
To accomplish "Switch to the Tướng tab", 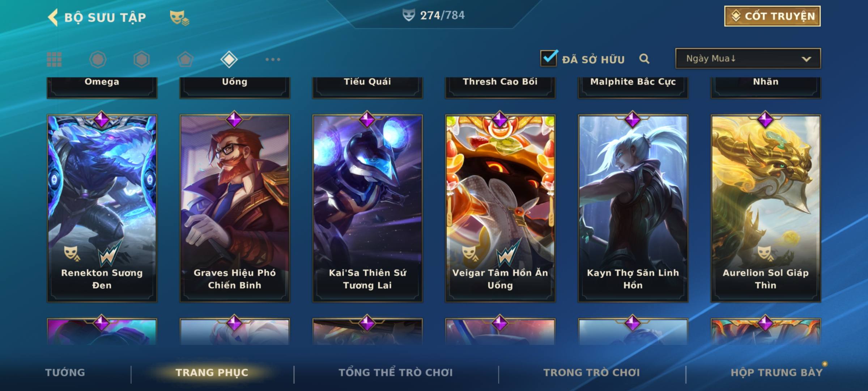I will pyautogui.click(x=65, y=373).
